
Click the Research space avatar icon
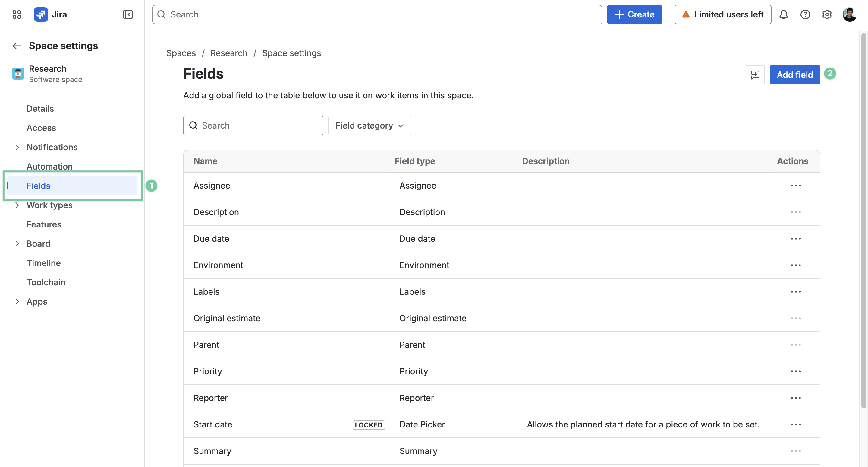18,74
